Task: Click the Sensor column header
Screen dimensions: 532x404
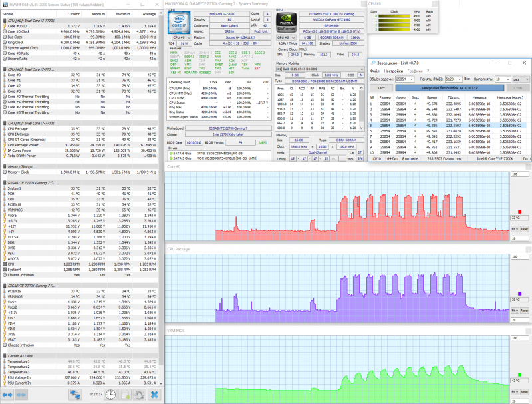Action: click(x=29, y=14)
